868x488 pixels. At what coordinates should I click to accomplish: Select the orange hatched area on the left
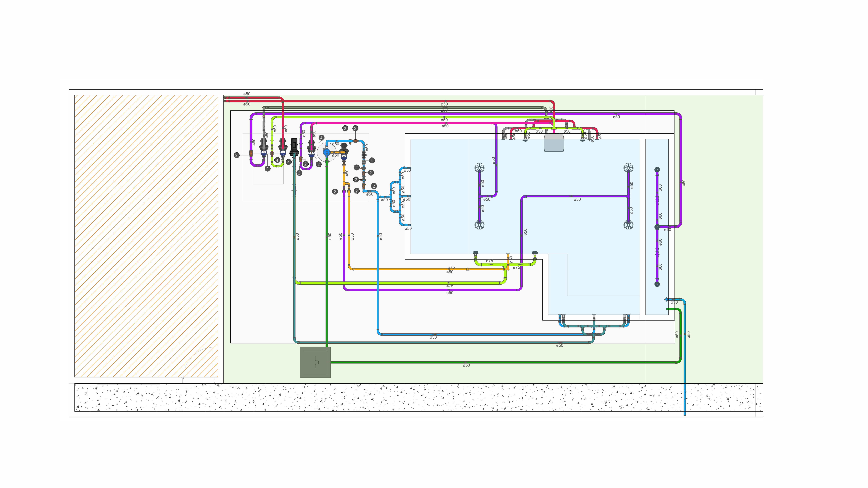[x=146, y=236]
